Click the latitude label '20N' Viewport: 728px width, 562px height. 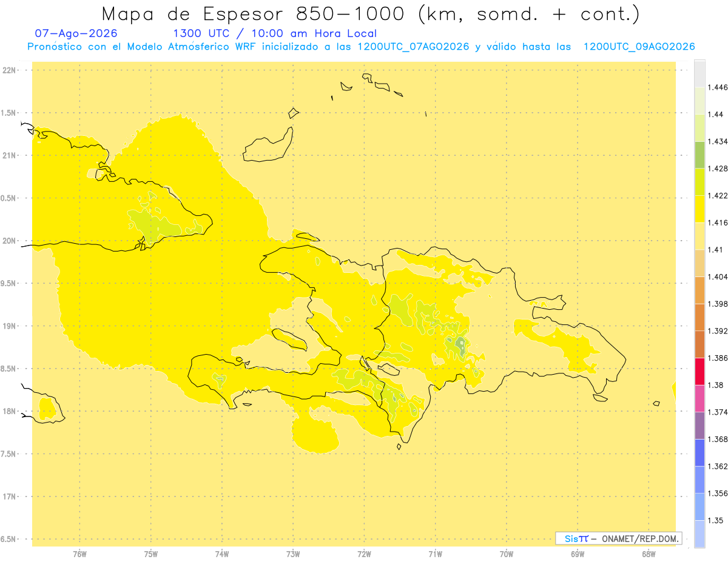pyautogui.click(x=10, y=241)
